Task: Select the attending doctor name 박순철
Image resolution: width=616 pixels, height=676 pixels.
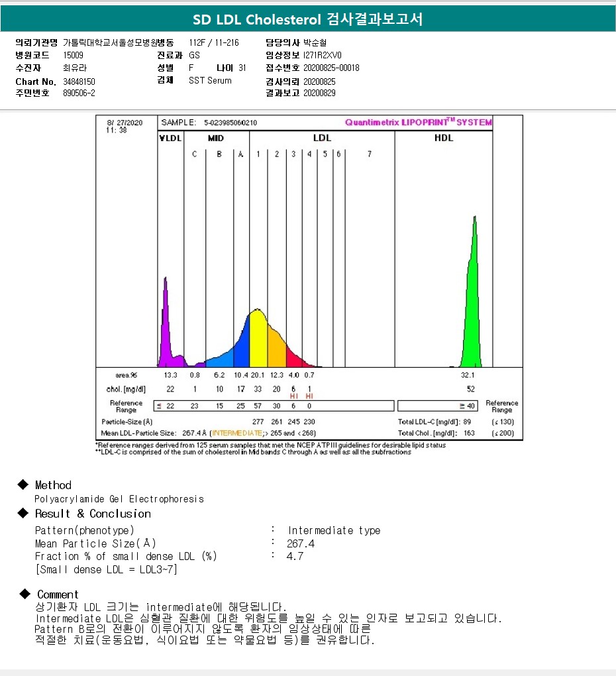Action: click(315, 42)
